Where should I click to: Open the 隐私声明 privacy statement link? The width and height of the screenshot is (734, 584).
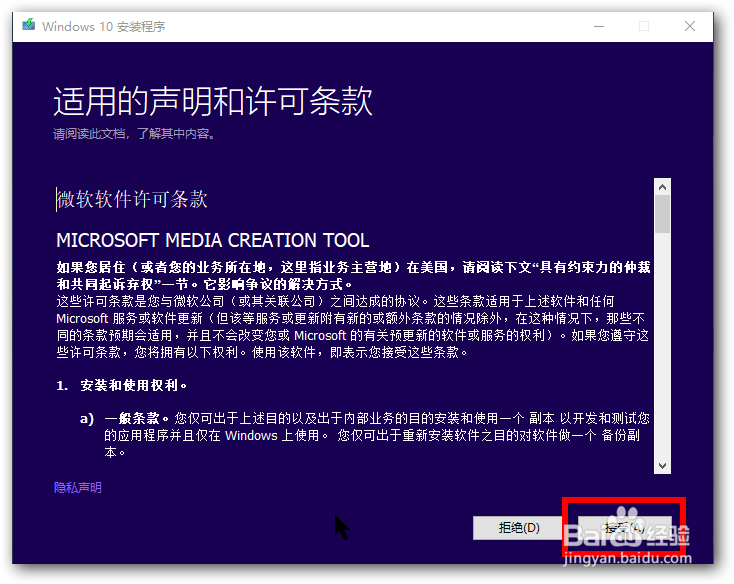click(78, 488)
